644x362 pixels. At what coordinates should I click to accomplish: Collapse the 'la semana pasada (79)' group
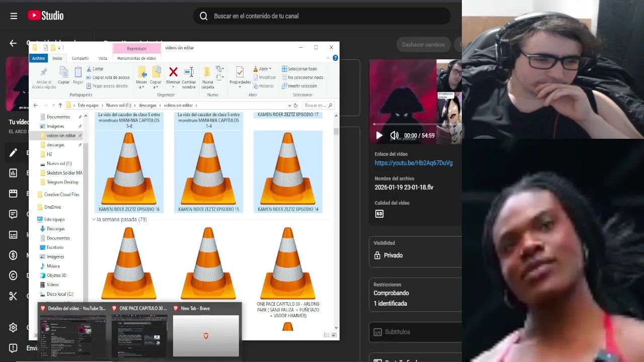[94, 220]
